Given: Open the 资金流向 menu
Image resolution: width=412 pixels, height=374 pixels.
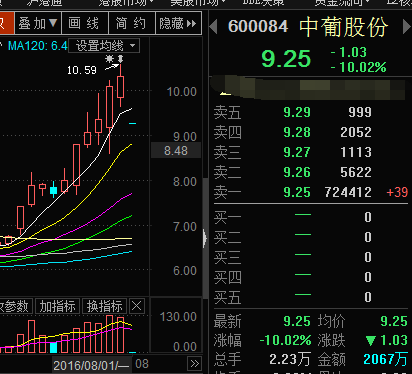Looking at the screenshot, I should click(x=342, y=3).
